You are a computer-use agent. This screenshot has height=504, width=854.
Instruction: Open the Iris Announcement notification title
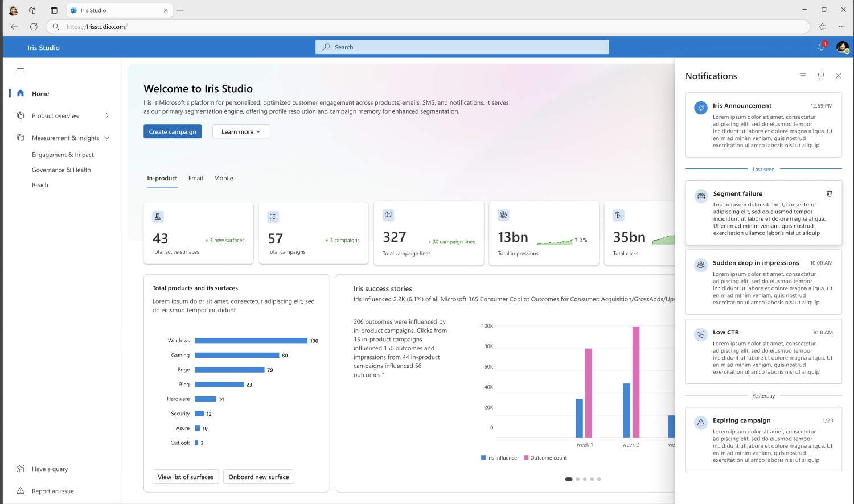click(x=742, y=105)
